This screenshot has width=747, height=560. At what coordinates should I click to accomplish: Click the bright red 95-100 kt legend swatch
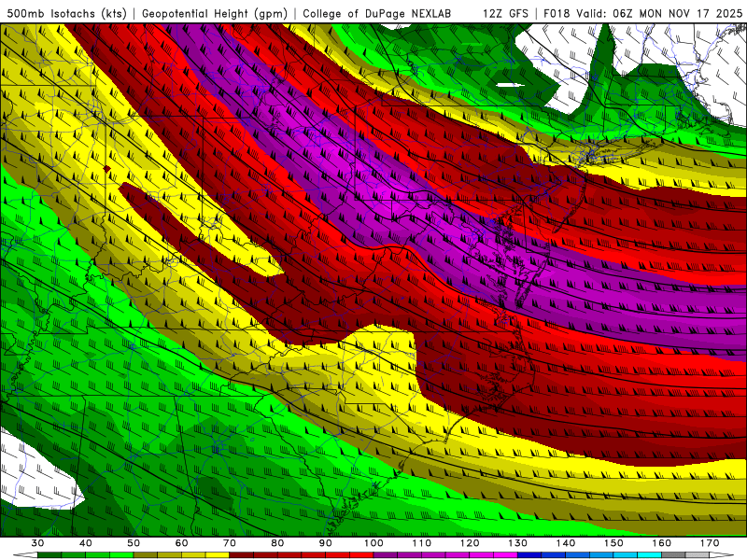(361, 555)
